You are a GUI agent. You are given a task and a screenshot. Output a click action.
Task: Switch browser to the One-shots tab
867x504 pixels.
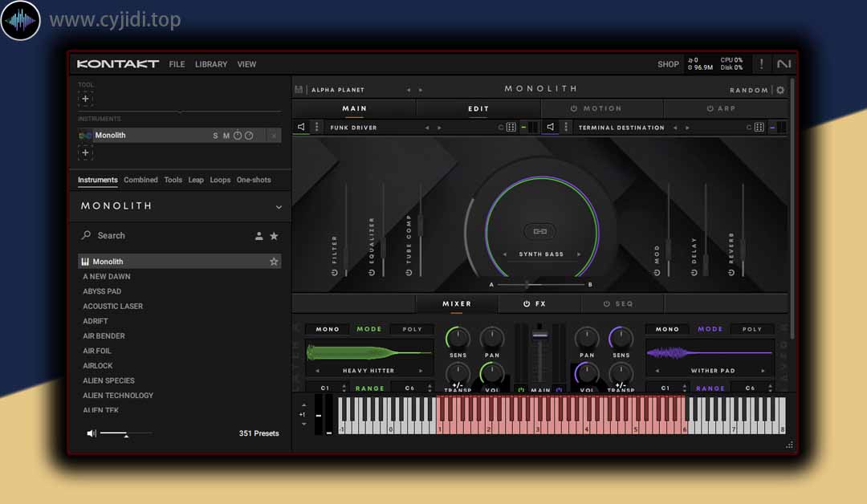click(254, 180)
